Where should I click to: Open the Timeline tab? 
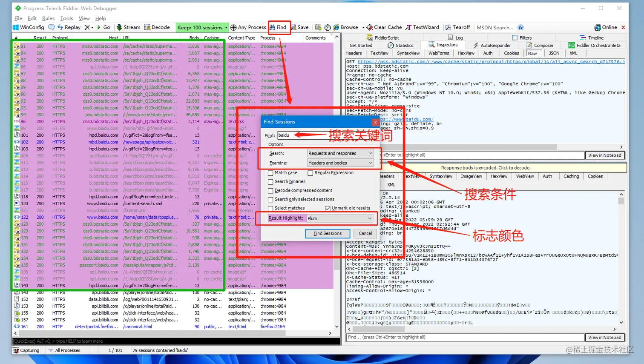click(x=592, y=37)
